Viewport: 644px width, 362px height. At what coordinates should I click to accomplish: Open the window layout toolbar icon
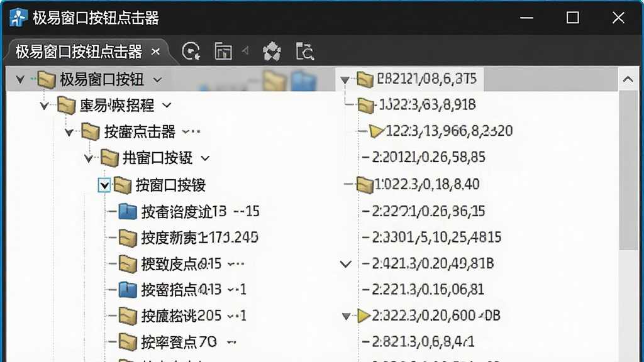(223, 52)
